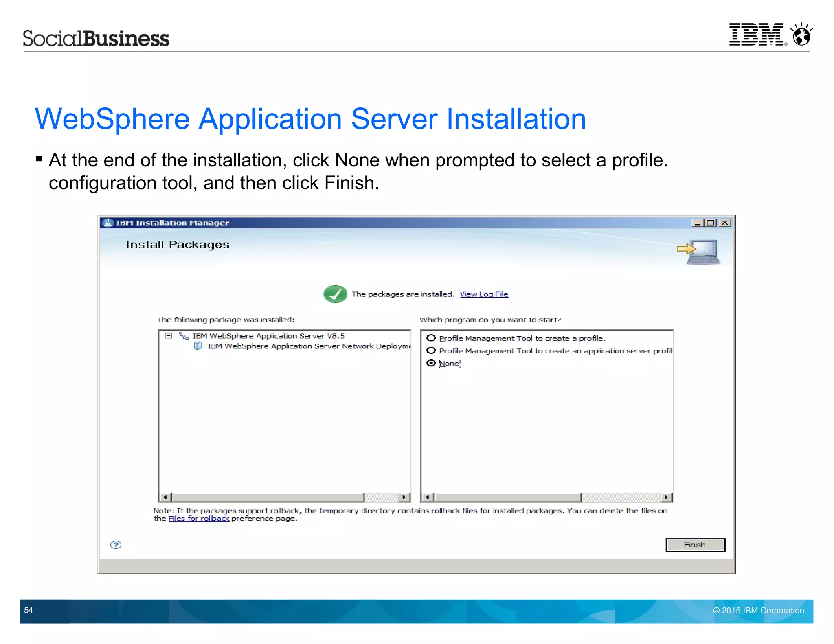
Task: Click 'The following package was installed:' label
Action: 226,320
